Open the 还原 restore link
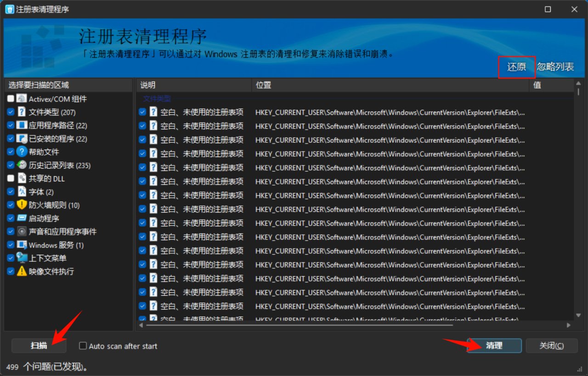The height and width of the screenshot is (376, 588). [516, 67]
